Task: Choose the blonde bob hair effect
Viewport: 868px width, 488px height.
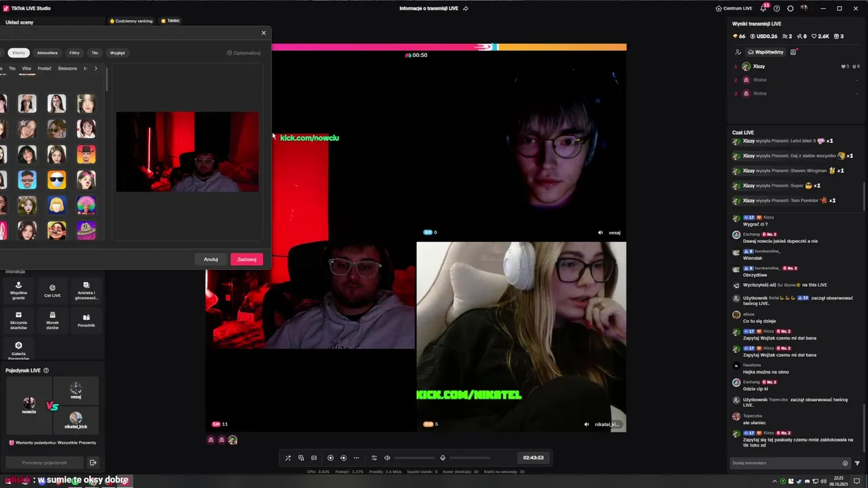Action: [x=57, y=205]
